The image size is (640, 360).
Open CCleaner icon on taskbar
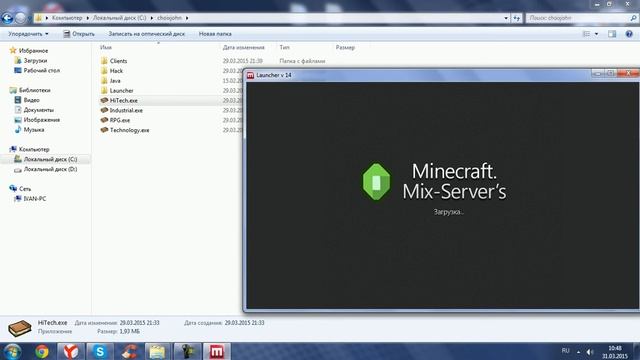coord(129,351)
